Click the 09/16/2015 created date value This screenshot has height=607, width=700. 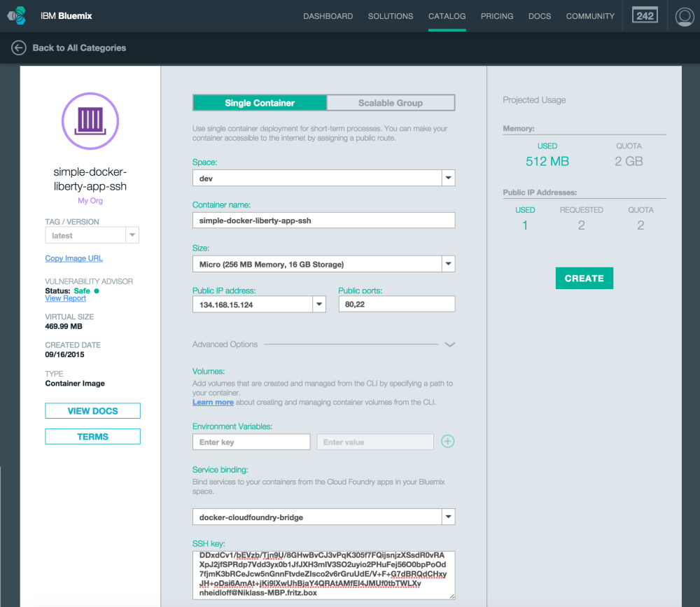tap(64, 355)
